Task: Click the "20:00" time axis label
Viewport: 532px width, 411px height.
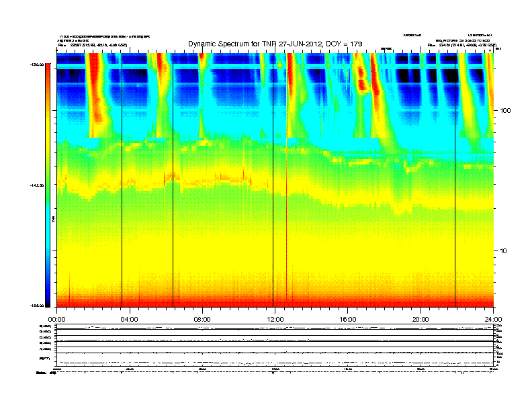Action: click(420, 319)
